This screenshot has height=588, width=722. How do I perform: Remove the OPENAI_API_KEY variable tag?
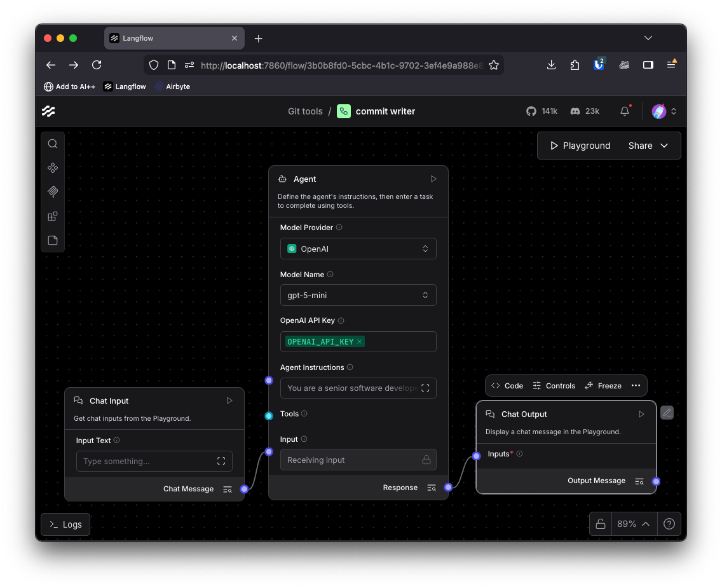360,342
